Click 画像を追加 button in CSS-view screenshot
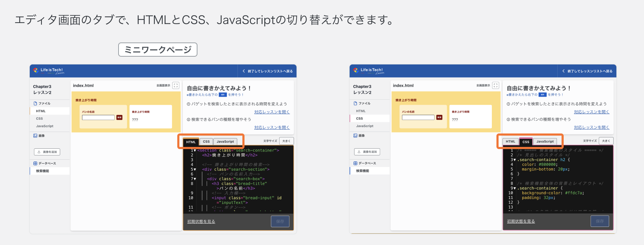The image size is (644, 245). point(367,152)
